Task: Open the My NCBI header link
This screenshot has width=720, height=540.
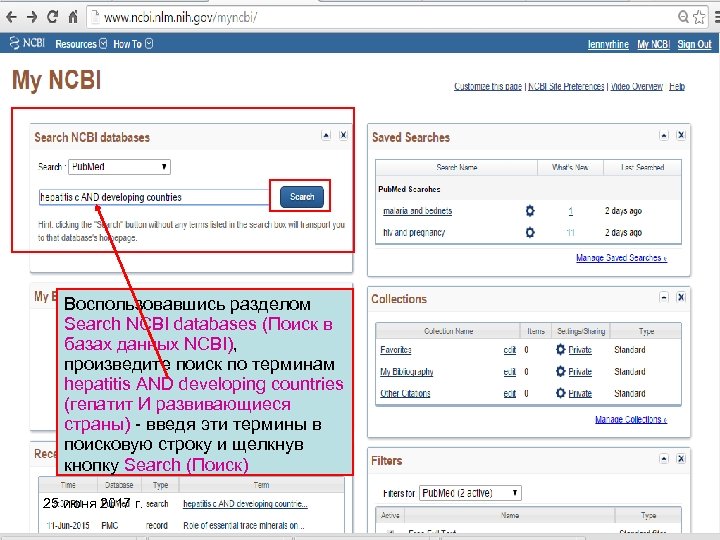Action: click(653, 44)
